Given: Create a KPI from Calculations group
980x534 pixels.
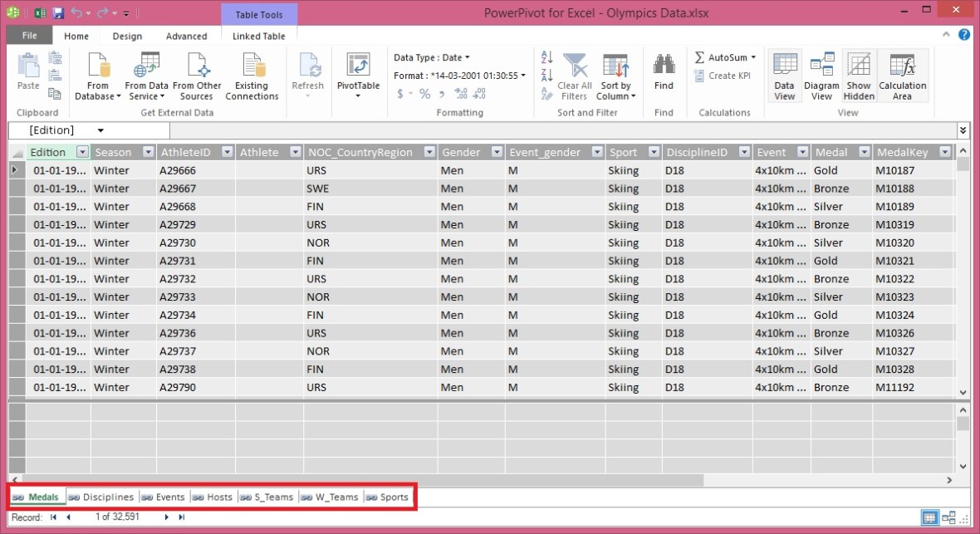Looking at the screenshot, I should (x=722, y=76).
